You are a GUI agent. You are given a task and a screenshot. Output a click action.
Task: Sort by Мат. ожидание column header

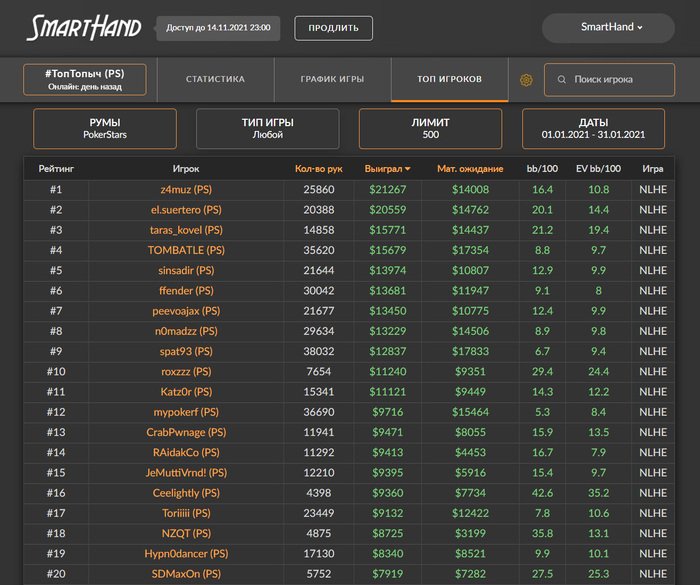coord(469,169)
